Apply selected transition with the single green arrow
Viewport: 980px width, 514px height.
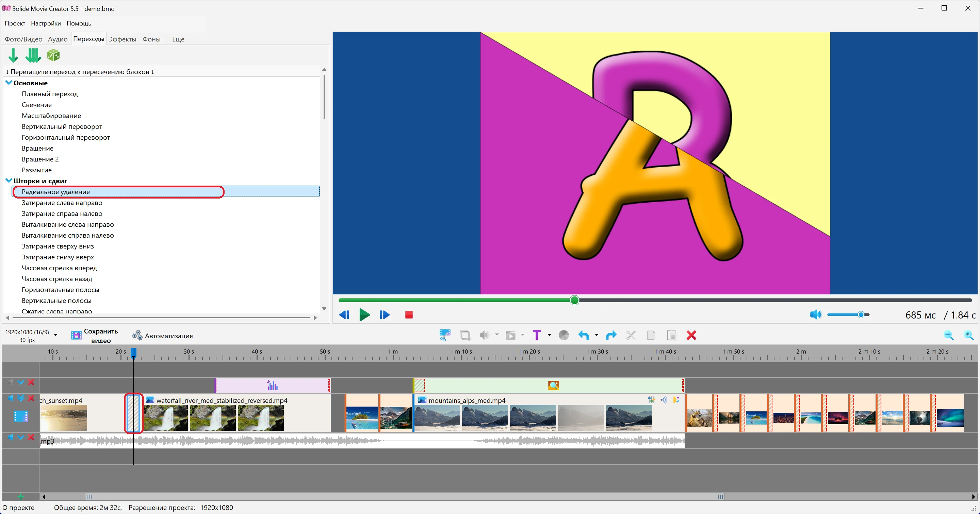tap(13, 55)
